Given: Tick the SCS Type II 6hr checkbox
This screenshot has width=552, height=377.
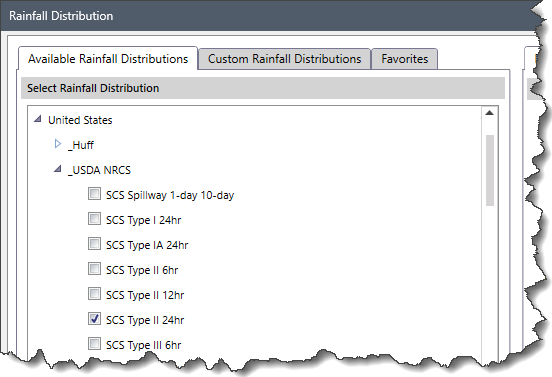Looking at the screenshot, I should click(94, 269).
